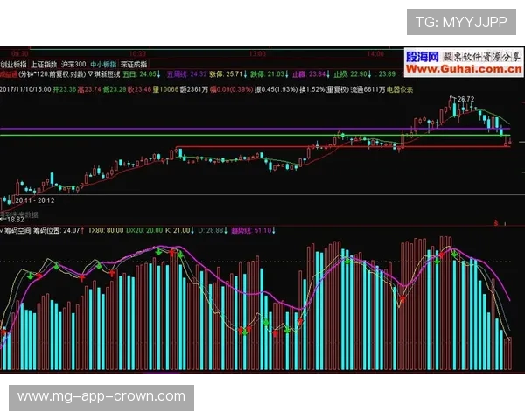Viewport: 525px width, 420px height.
Task: Select the purple horizontal price line
Action: tap(262, 129)
